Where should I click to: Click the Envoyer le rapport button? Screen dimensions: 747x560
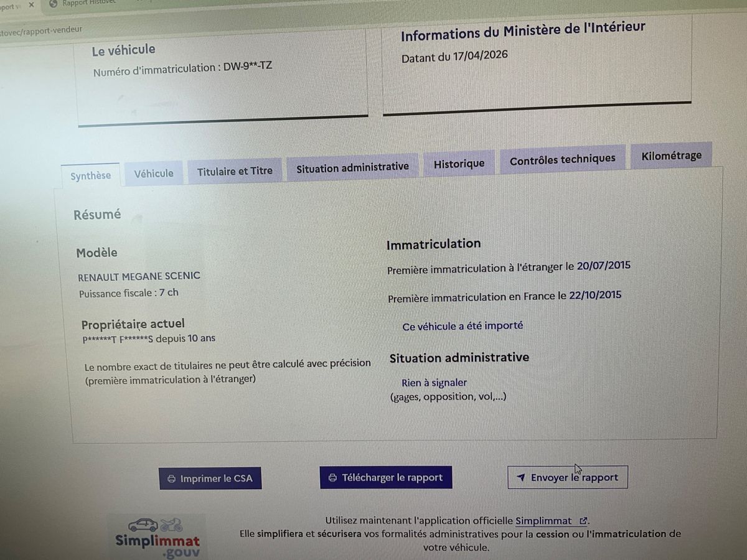pos(568,478)
